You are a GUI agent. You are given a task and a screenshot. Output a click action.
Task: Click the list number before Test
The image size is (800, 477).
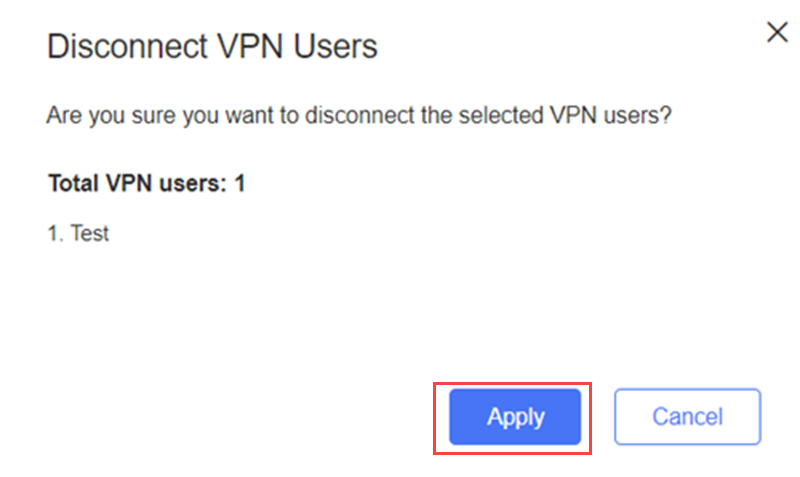pos(55,234)
